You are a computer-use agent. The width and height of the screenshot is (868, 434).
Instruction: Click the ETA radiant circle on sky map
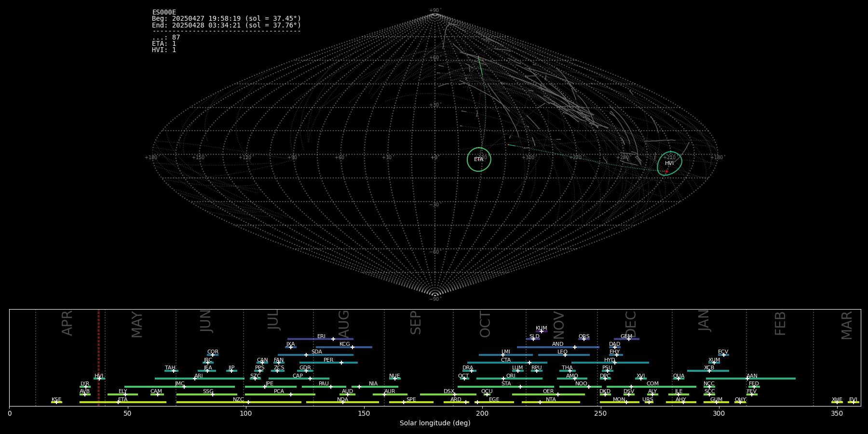pos(479,160)
